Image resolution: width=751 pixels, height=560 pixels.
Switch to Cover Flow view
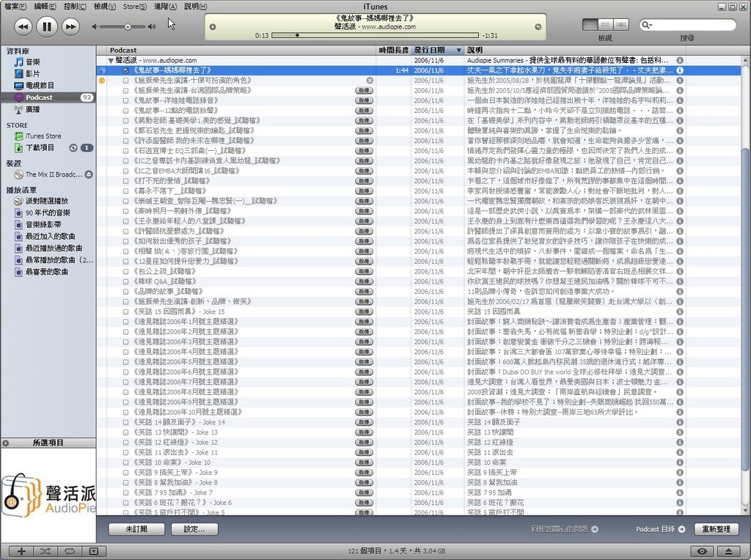620,24
